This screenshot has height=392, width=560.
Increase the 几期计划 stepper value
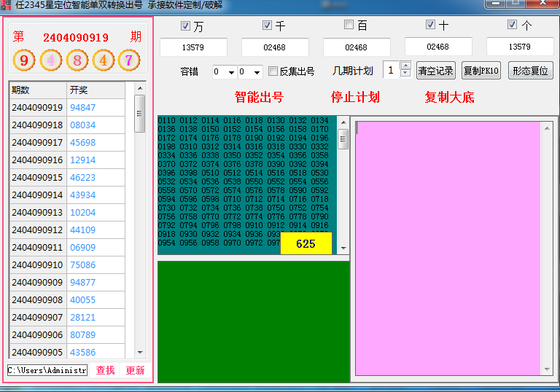(406, 66)
